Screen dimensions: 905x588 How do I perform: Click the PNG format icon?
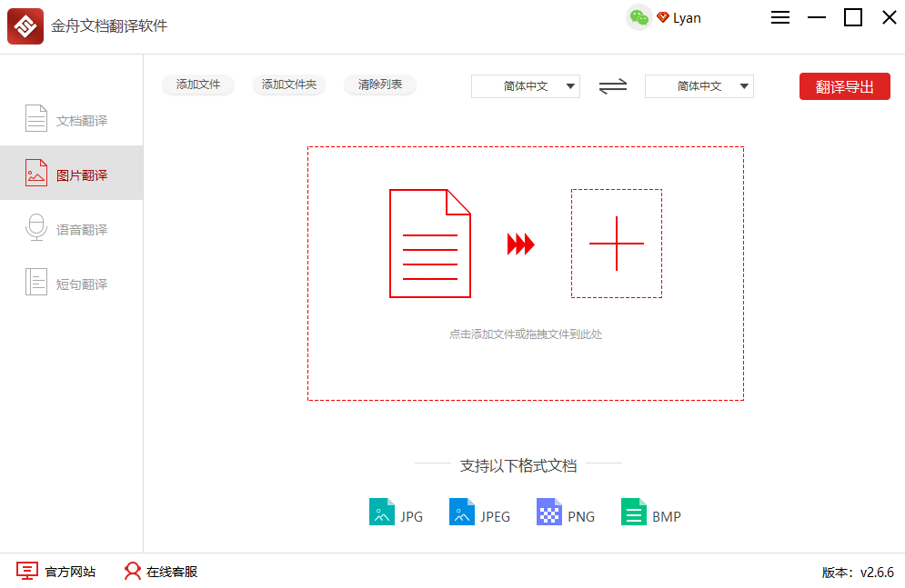tap(548, 513)
